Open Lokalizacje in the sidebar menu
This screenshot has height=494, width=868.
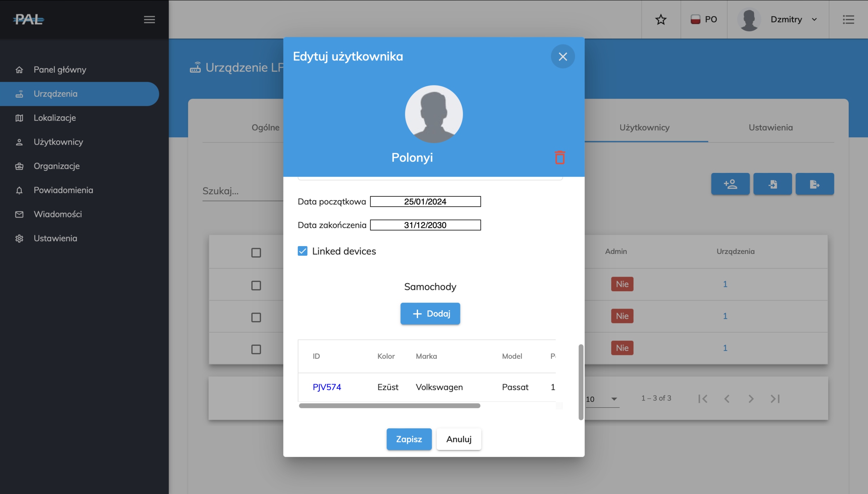point(55,118)
